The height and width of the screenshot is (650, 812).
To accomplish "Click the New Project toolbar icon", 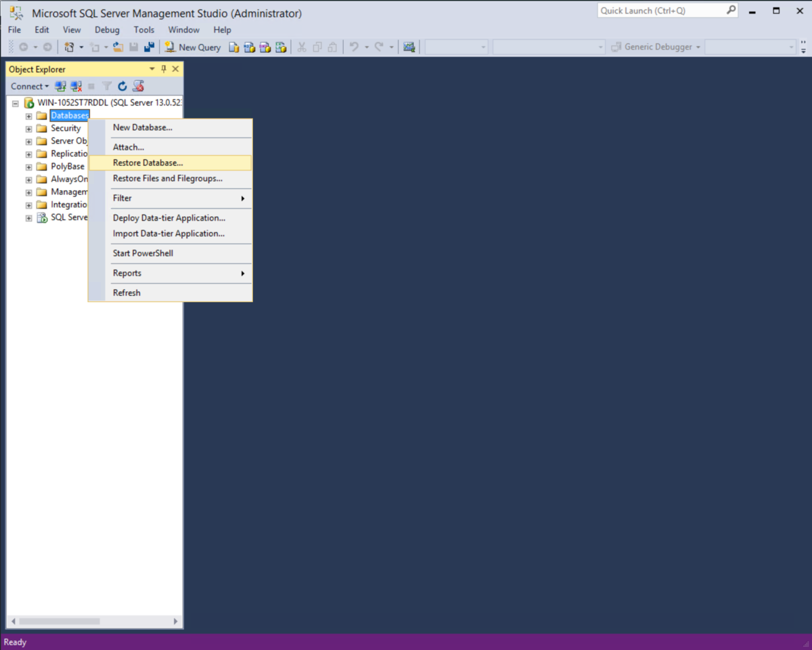I will 69,47.
